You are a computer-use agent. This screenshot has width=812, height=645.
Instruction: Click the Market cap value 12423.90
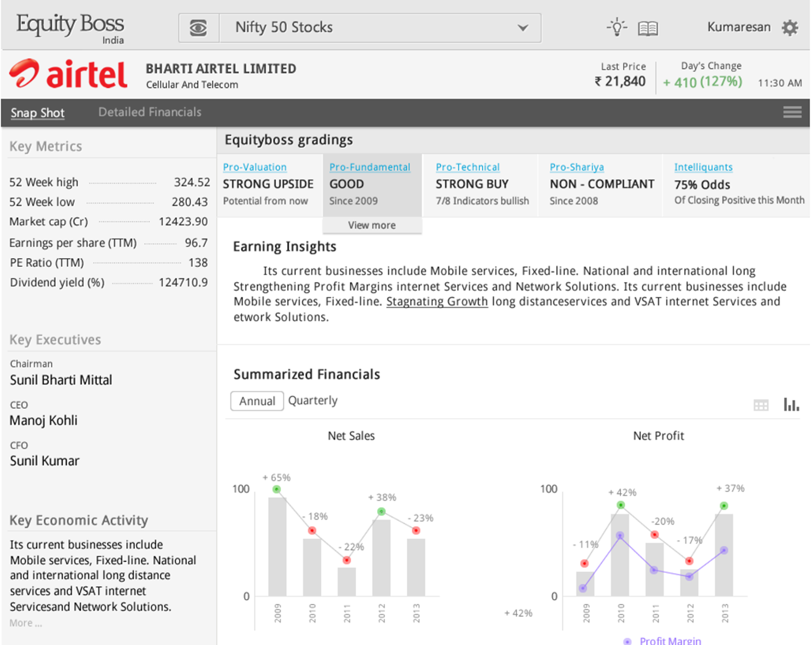183,222
